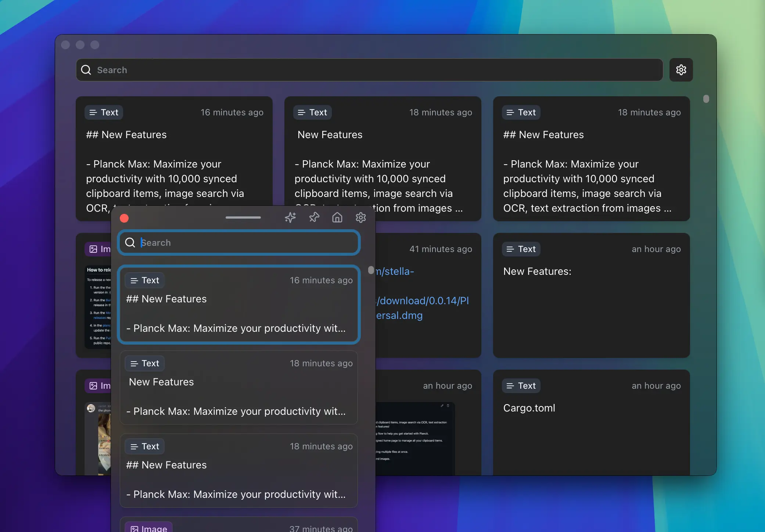This screenshot has width=765, height=532.
Task: Click the scrollbar dot on the main window edge
Action: (706, 99)
